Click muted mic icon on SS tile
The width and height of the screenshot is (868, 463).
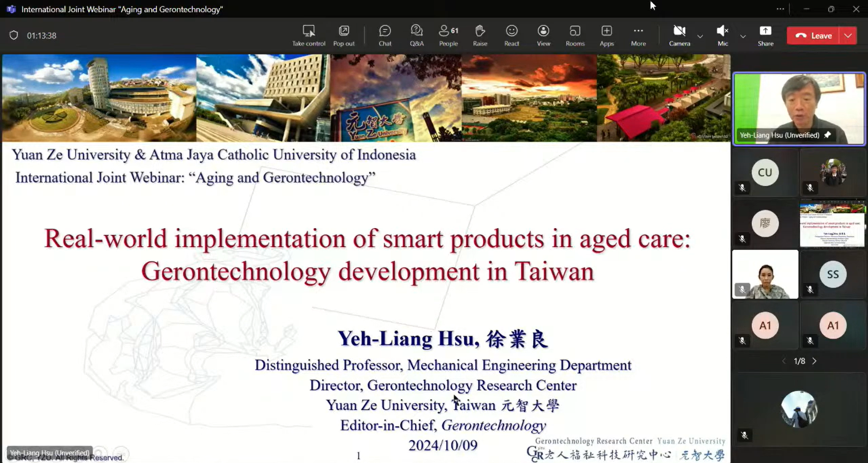point(810,290)
